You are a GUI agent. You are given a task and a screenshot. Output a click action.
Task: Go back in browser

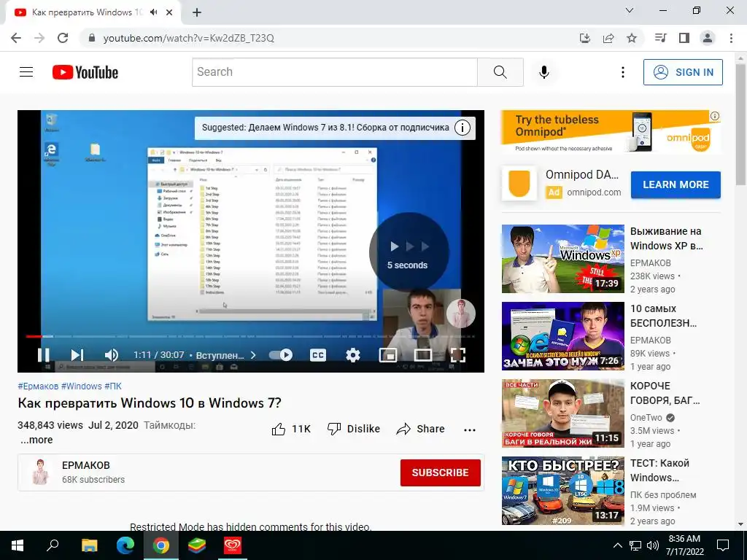pyautogui.click(x=16, y=38)
